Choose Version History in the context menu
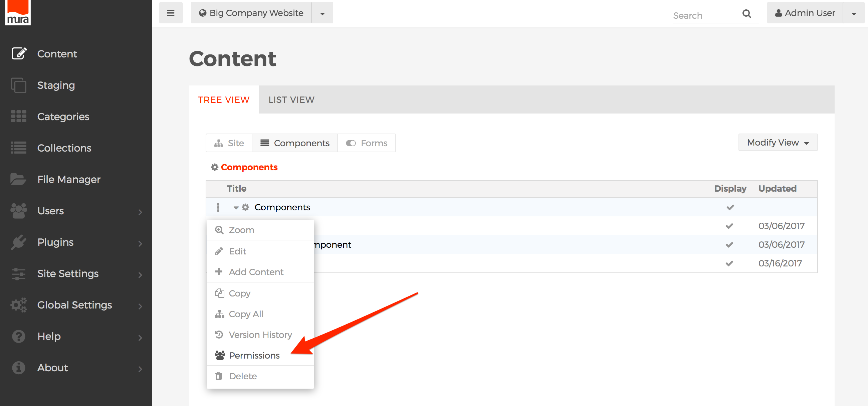 click(260, 335)
